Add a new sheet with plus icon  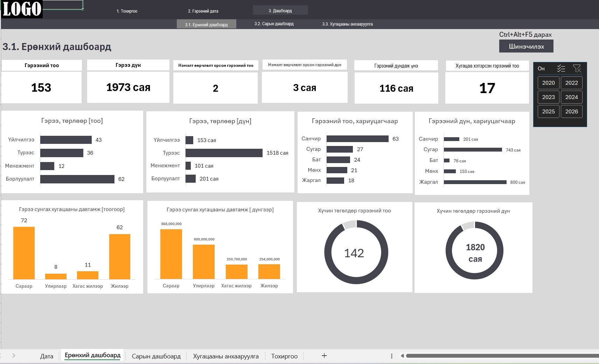point(324,356)
